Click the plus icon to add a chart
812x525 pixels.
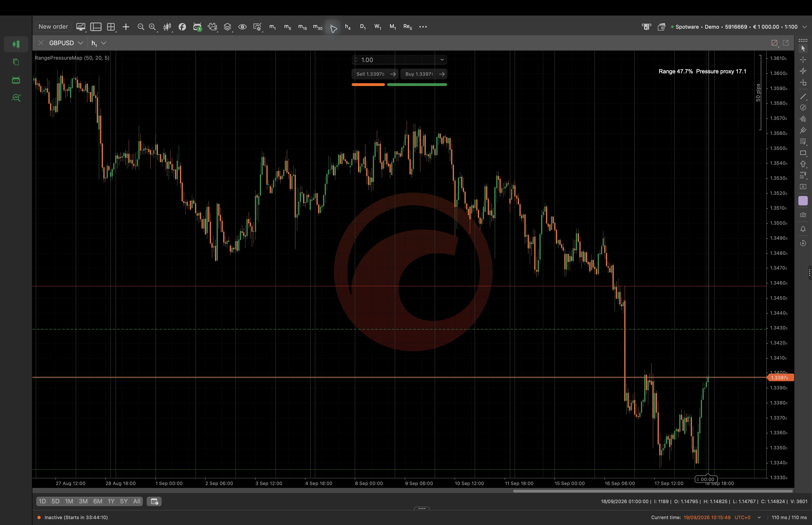click(x=126, y=27)
